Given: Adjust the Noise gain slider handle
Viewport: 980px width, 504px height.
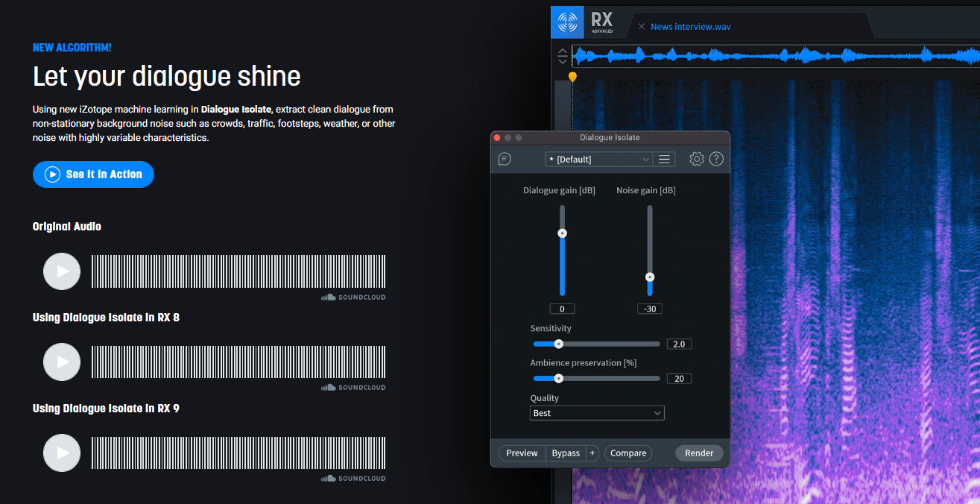Looking at the screenshot, I should tap(650, 277).
